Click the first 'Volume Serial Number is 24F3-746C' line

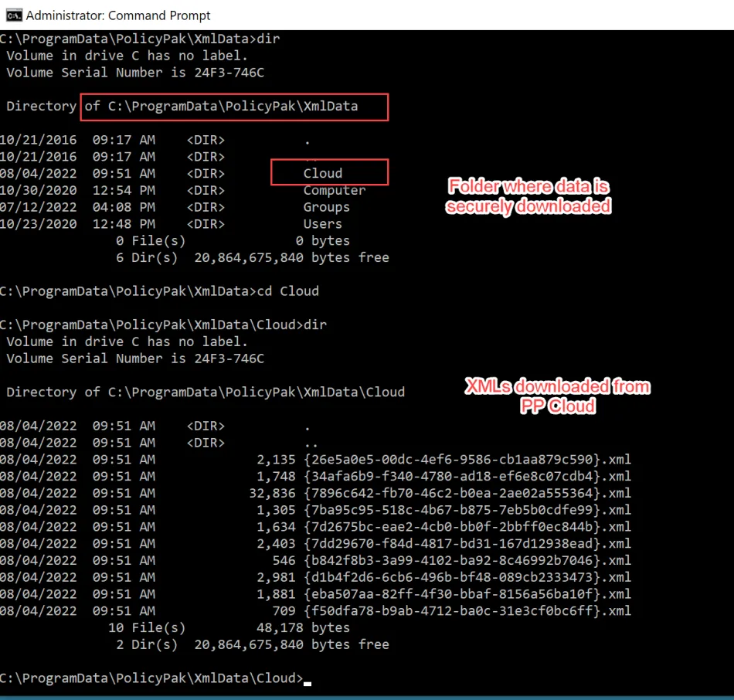[x=135, y=73]
